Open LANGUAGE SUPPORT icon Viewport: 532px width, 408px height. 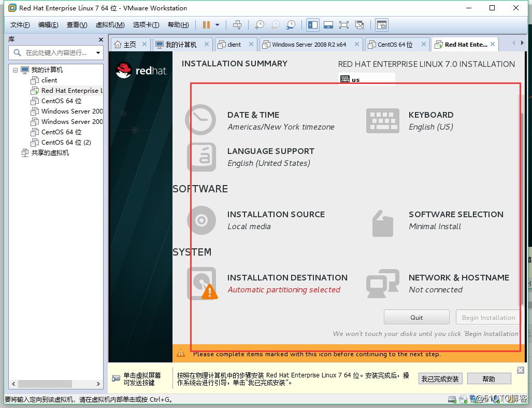(x=202, y=157)
